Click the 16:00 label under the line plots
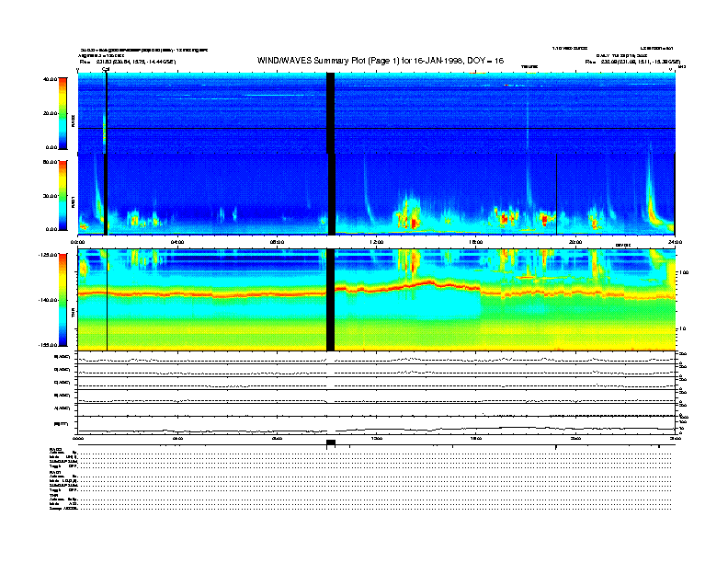 pos(476,438)
